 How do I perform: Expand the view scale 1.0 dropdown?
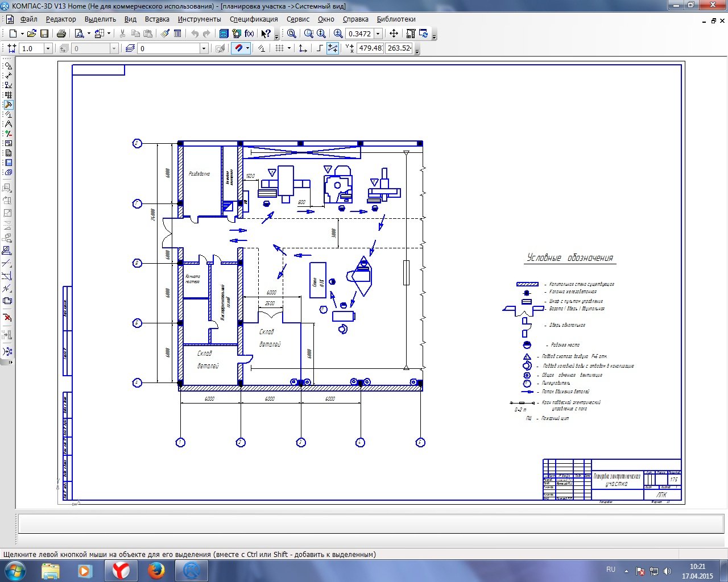tap(48, 48)
